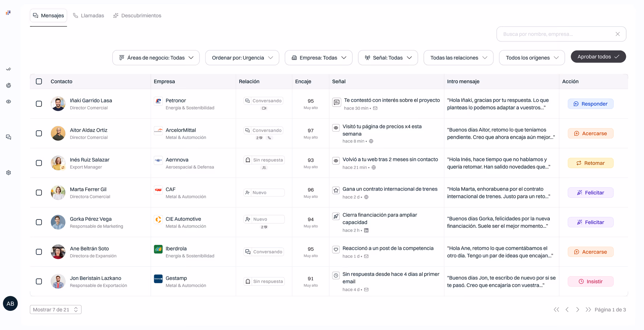The width and height of the screenshot is (644, 330).
Task: Switch to the Llamadas tab
Action: tap(88, 16)
